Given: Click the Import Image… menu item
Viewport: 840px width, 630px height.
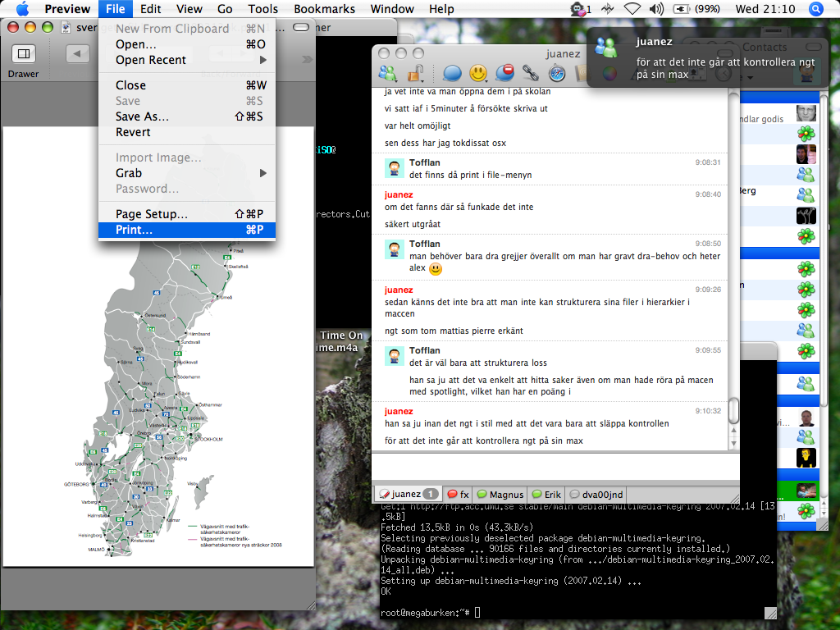Looking at the screenshot, I should point(187,157).
